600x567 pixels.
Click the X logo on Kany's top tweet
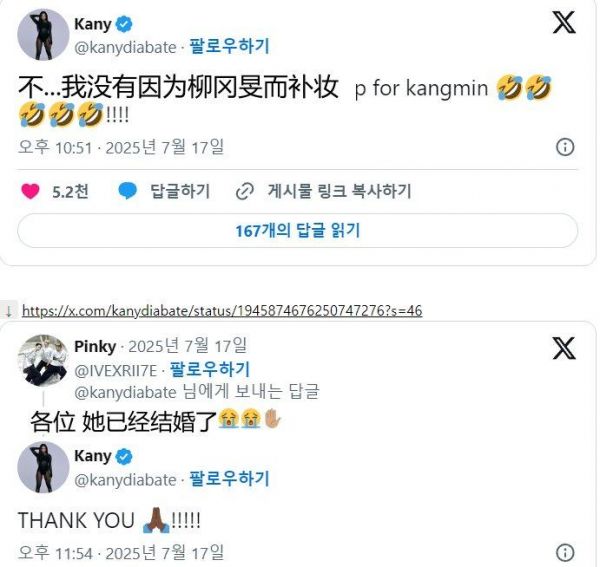pos(564,23)
